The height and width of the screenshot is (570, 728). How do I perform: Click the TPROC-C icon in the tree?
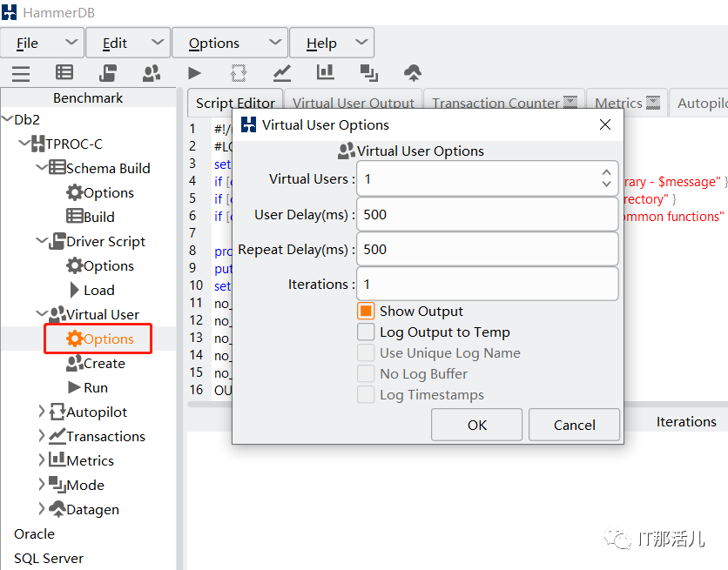38,144
